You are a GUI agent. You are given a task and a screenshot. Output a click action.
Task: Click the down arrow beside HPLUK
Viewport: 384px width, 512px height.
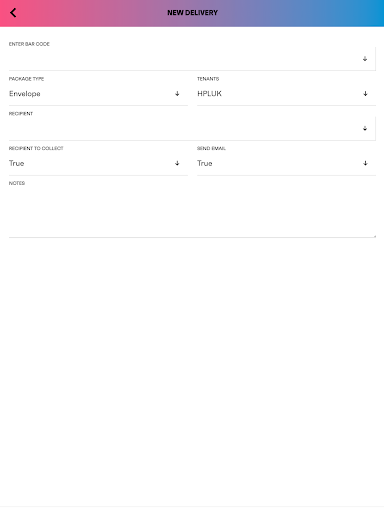coord(365,94)
